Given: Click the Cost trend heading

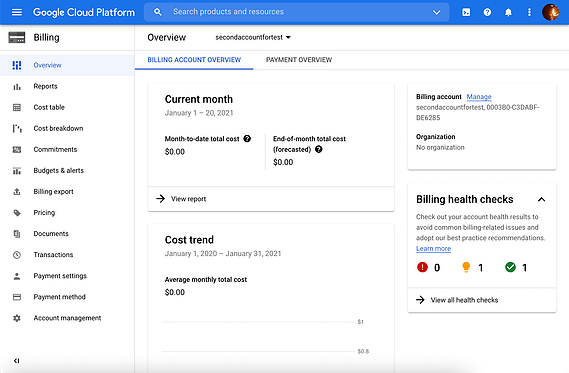Looking at the screenshot, I should 189,240.
